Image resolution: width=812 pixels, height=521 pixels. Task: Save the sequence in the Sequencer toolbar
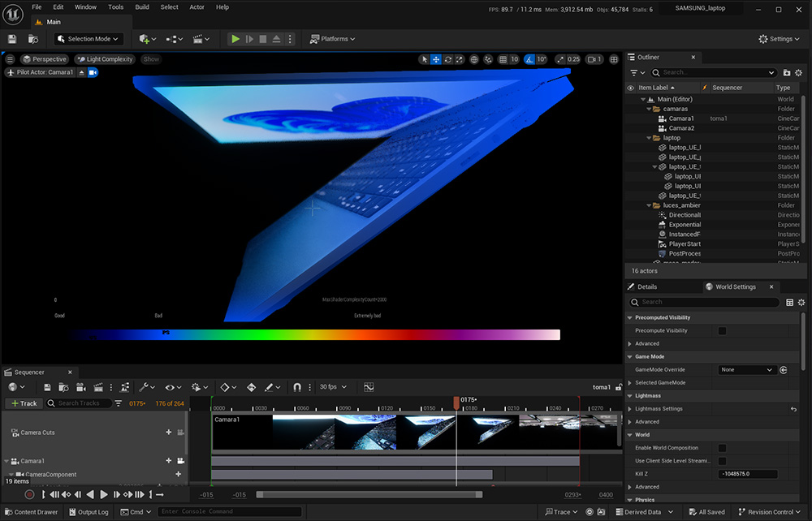(48, 388)
